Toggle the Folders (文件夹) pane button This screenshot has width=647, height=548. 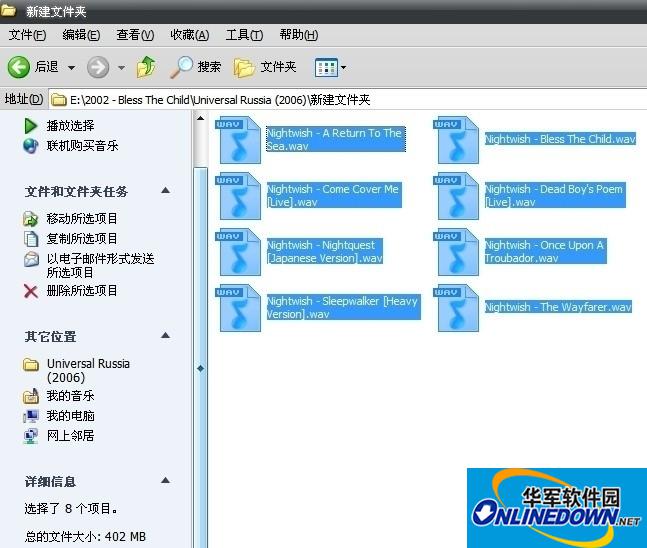pyautogui.click(x=265, y=67)
